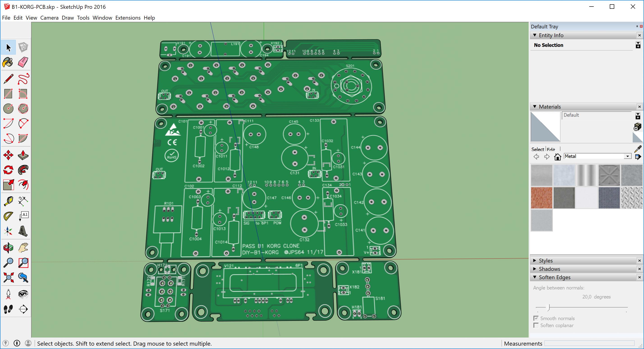The width and height of the screenshot is (644, 349).
Task: Select the arrow Select tool
Action: (x=8, y=47)
